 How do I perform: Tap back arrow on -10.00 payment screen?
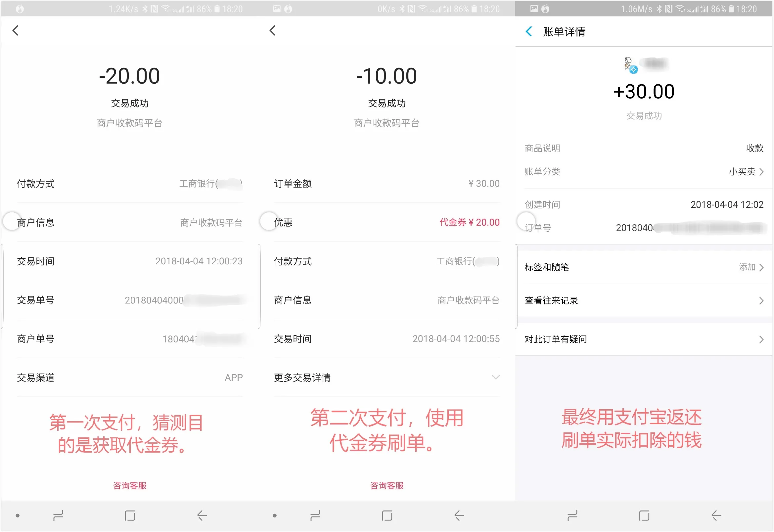[272, 30]
